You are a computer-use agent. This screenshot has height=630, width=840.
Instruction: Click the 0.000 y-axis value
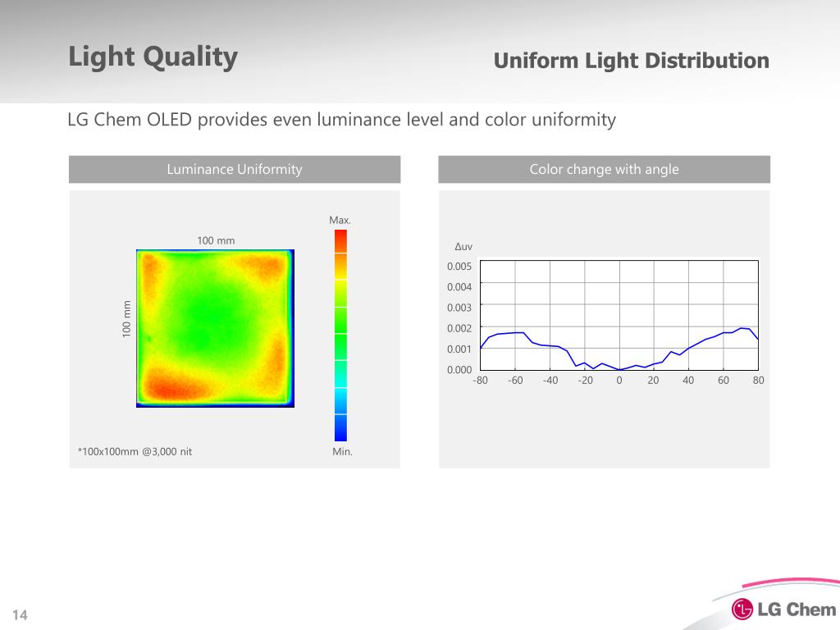pyautogui.click(x=459, y=370)
